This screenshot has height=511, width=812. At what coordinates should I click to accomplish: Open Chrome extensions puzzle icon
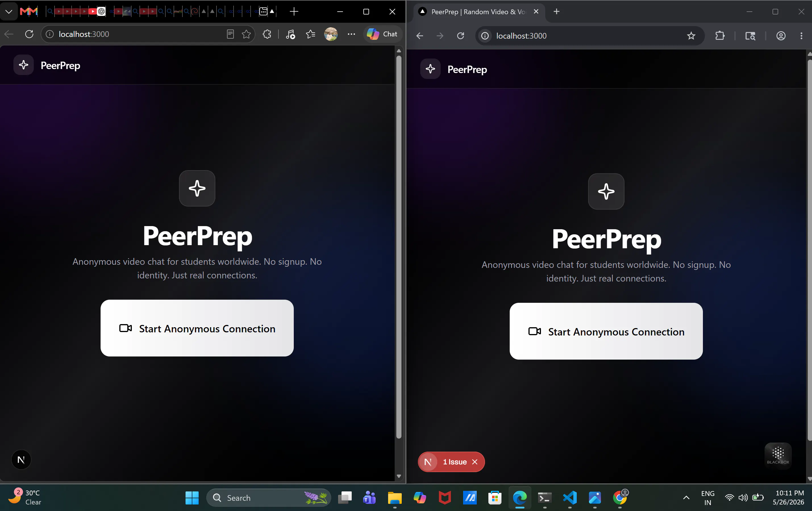[x=720, y=36]
